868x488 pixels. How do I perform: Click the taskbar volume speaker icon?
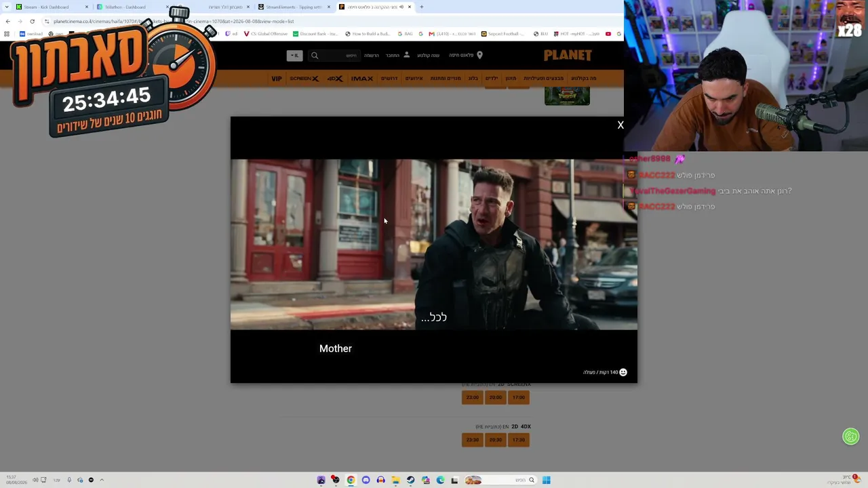[x=35, y=480]
